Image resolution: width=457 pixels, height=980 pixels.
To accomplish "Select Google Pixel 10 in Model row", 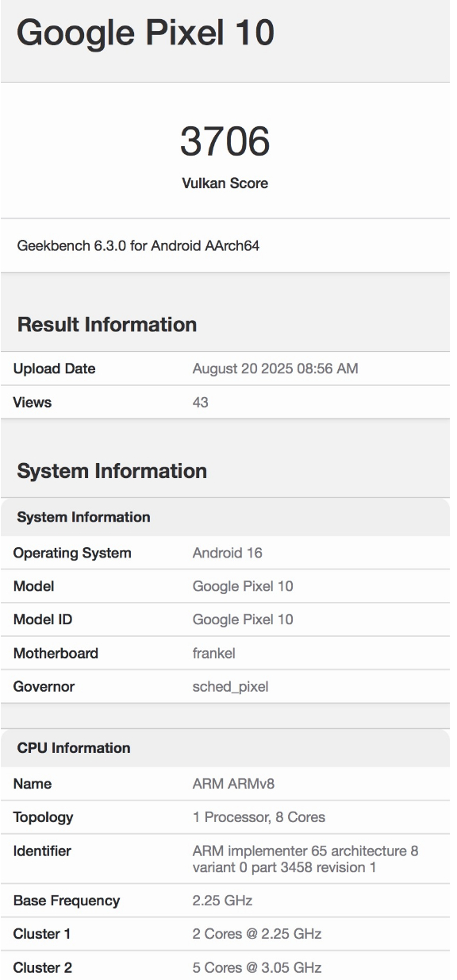I will [243, 586].
